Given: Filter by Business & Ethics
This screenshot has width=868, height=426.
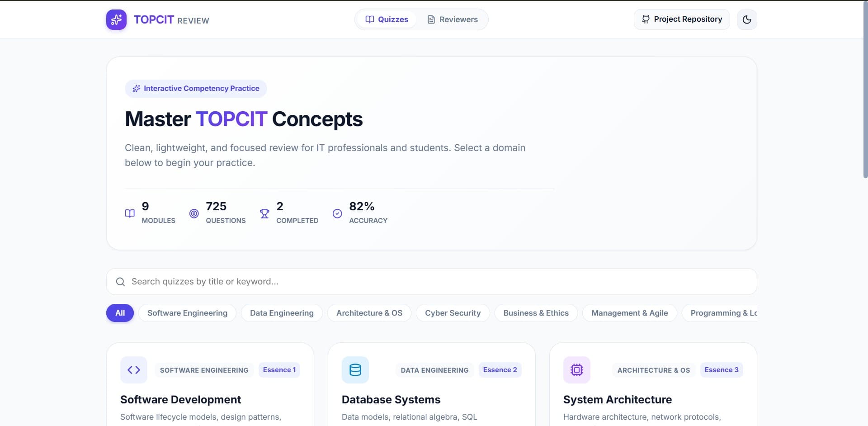Looking at the screenshot, I should (x=536, y=313).
